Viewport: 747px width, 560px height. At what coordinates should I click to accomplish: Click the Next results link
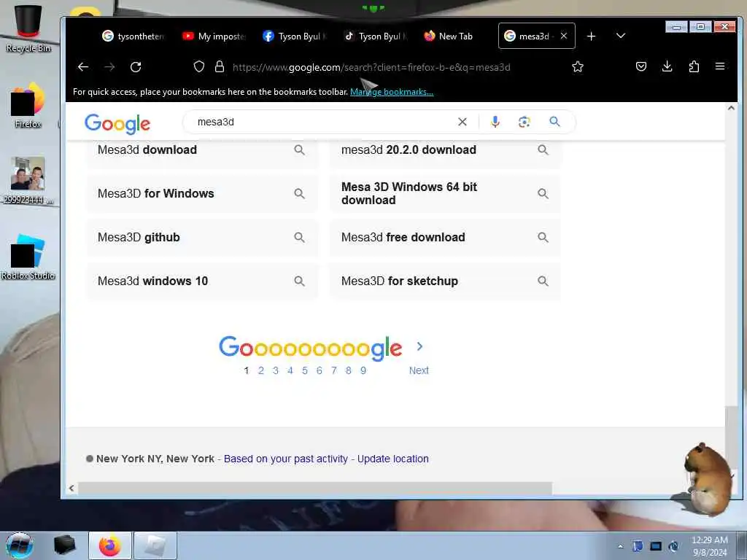tap(419, 370)
